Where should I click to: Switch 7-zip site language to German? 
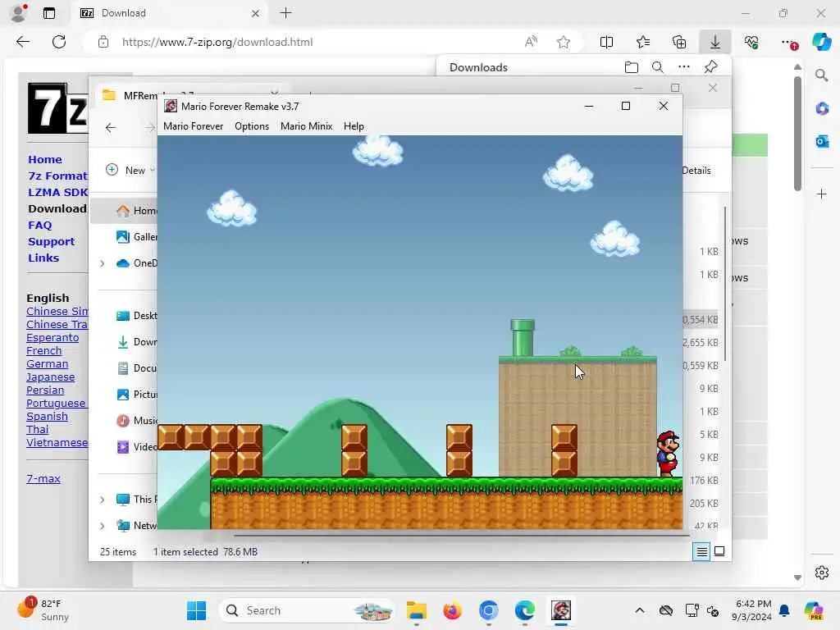coord(47,363)
